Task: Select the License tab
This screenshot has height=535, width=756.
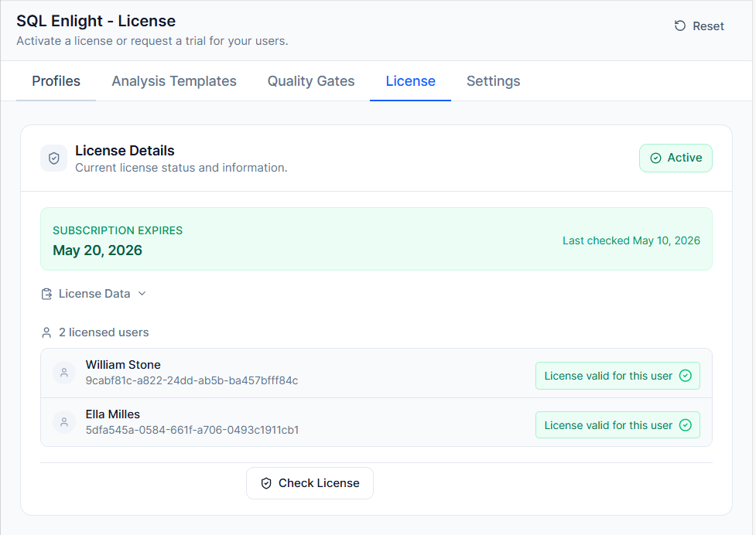Action: (410, 81)
